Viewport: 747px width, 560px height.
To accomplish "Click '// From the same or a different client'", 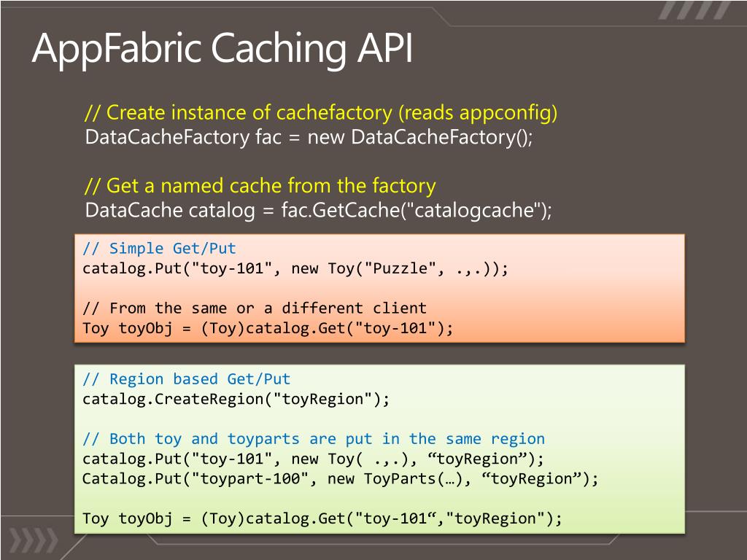I will [255, 308].
